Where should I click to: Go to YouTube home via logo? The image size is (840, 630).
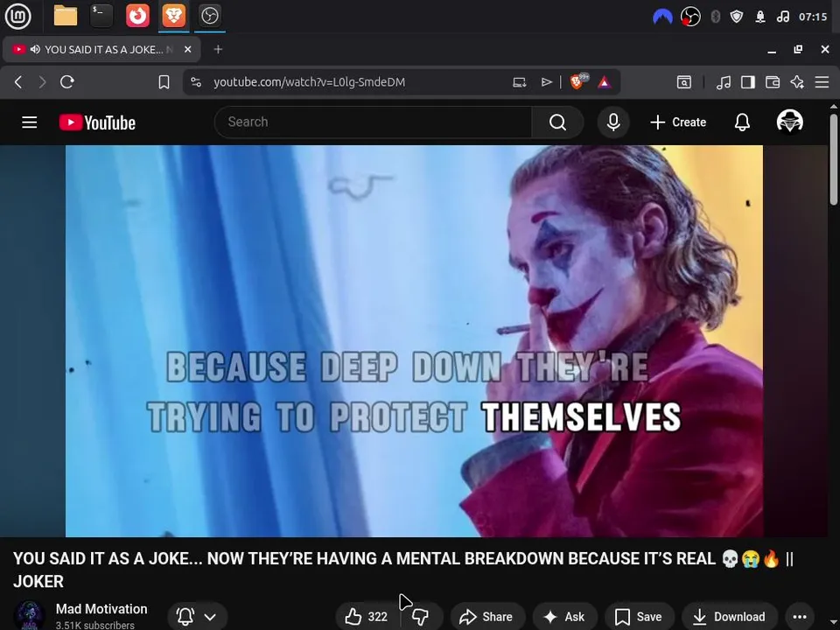[x=97, y=122]
